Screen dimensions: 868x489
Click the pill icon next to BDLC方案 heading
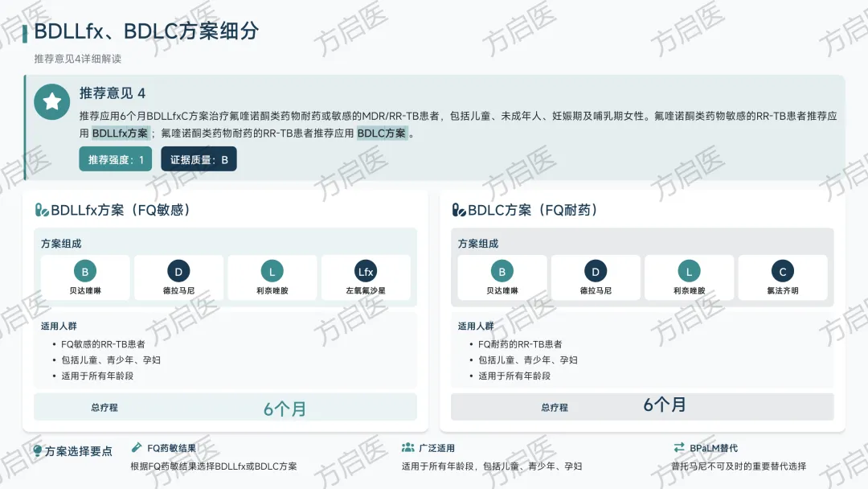[x=459, y=211]
